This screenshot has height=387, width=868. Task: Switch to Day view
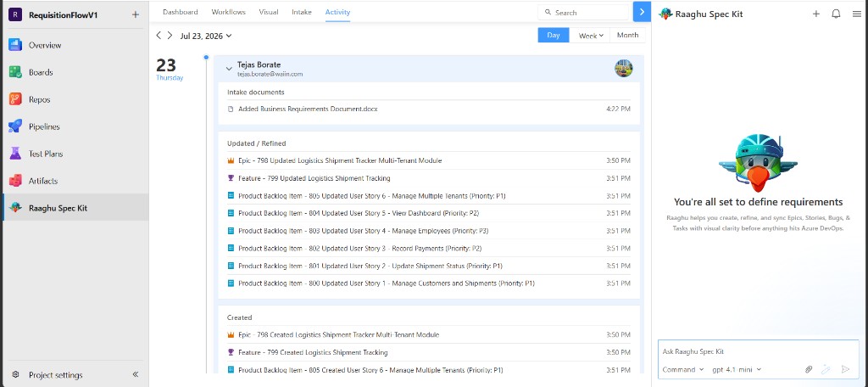pyautogui.click(x=554, y=35)
